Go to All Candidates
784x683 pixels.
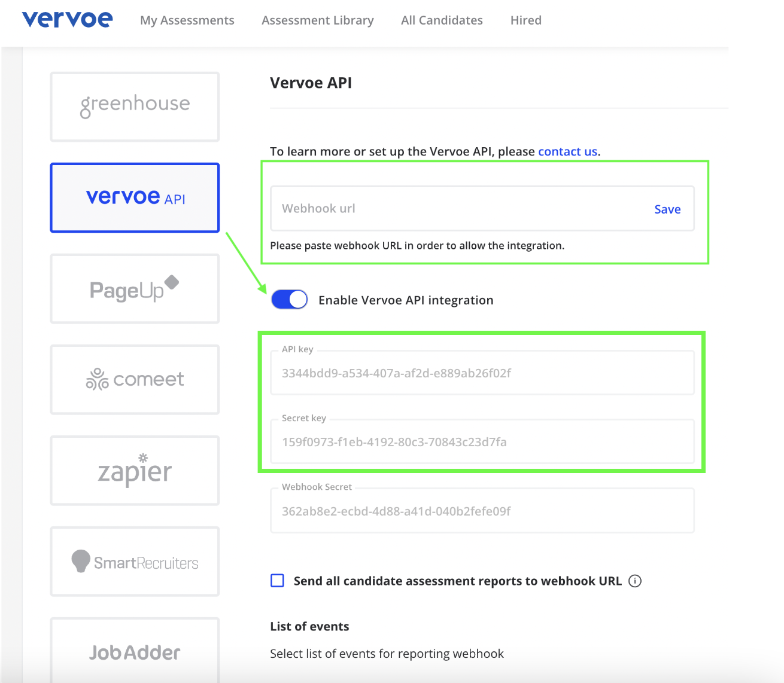click(x=442, y=20)
